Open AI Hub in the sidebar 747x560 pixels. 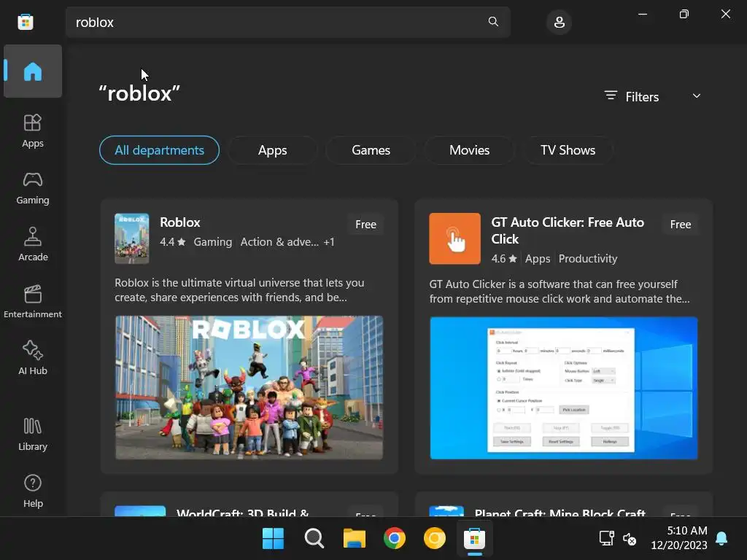point(33,358)
